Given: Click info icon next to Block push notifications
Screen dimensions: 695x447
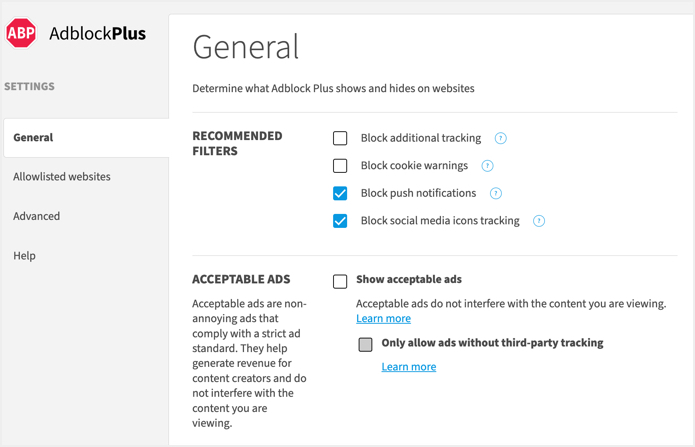Looking at the screenshot, I should (x=496, y=193).
